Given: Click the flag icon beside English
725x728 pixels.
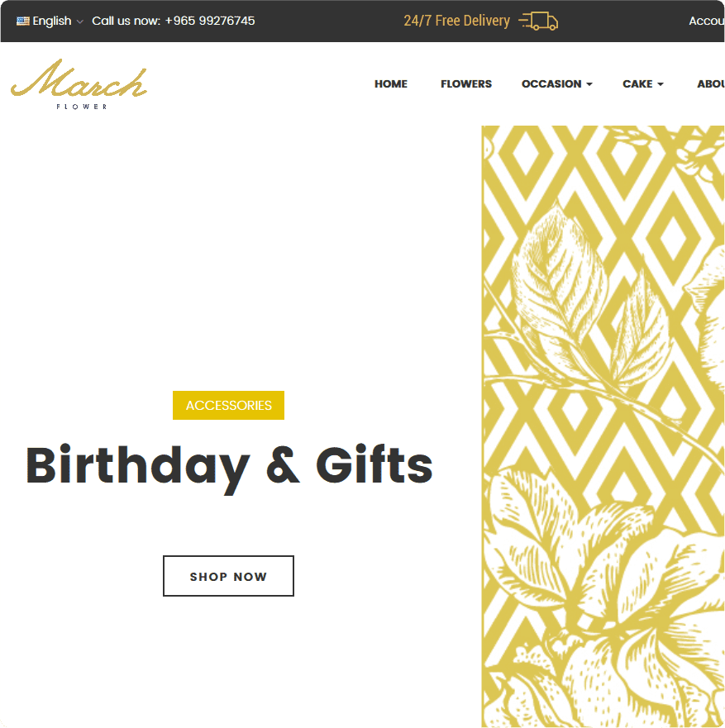Looking at the screenshot, I should [x=23, y=21].
